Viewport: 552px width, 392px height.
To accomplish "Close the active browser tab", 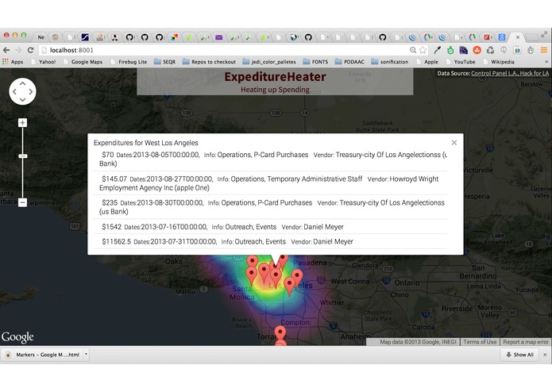I will [518, 37].
